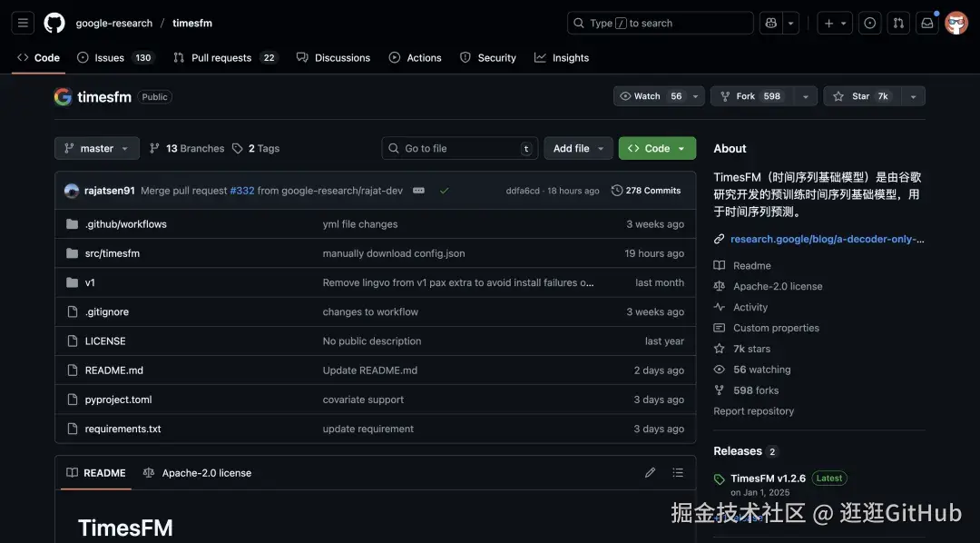Select the Code tab
Image resolution: width=980 pixels, height=543 pixels.
(x=39, y=57)
